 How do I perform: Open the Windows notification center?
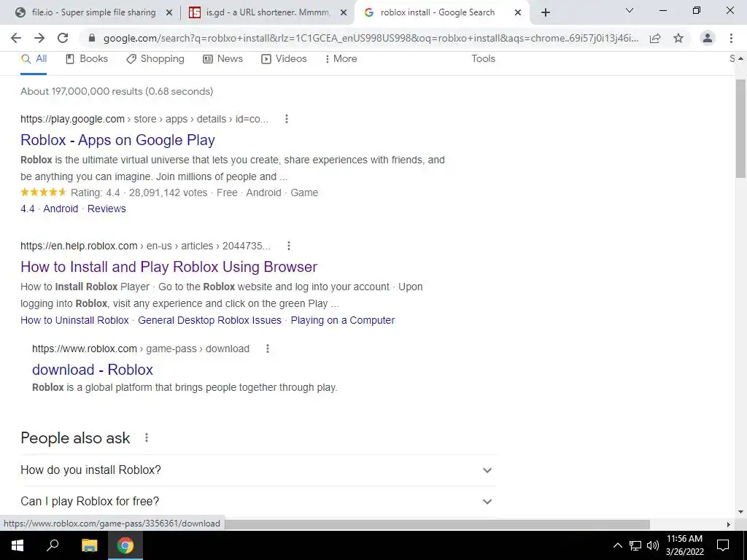coord(723,545)
